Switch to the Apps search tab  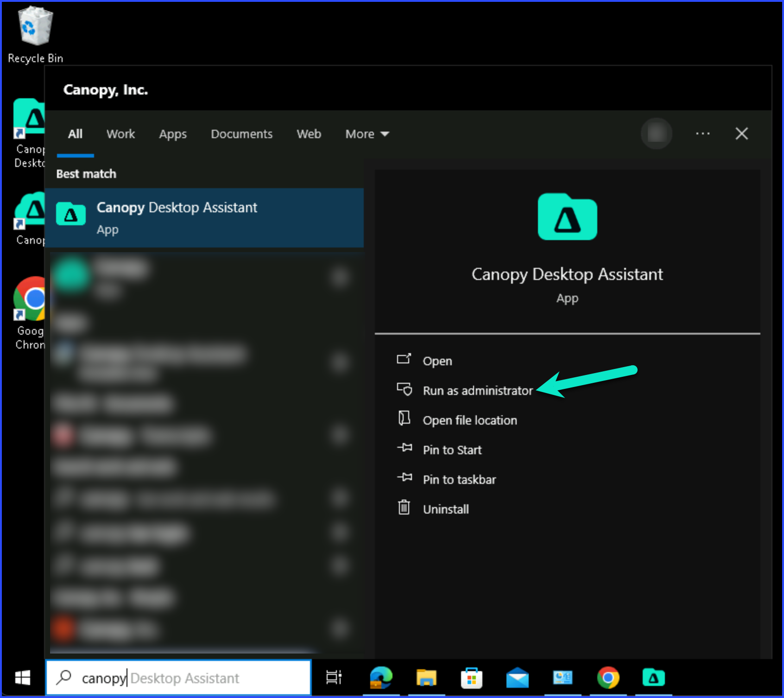point(173,134)
